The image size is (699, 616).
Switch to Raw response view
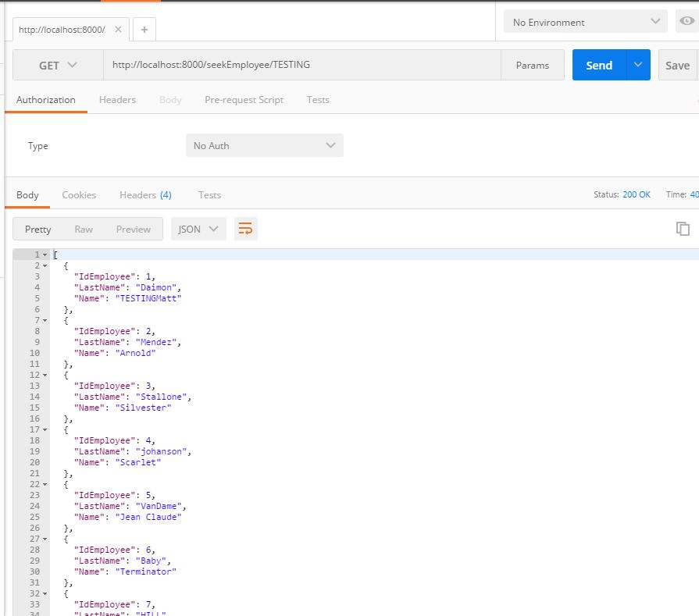click(x=84, y=229)
